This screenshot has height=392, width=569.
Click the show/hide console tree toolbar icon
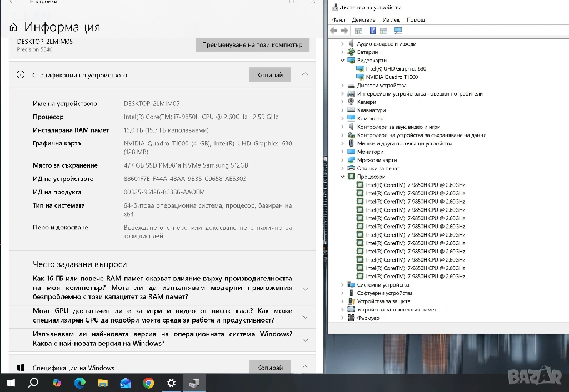358,31
